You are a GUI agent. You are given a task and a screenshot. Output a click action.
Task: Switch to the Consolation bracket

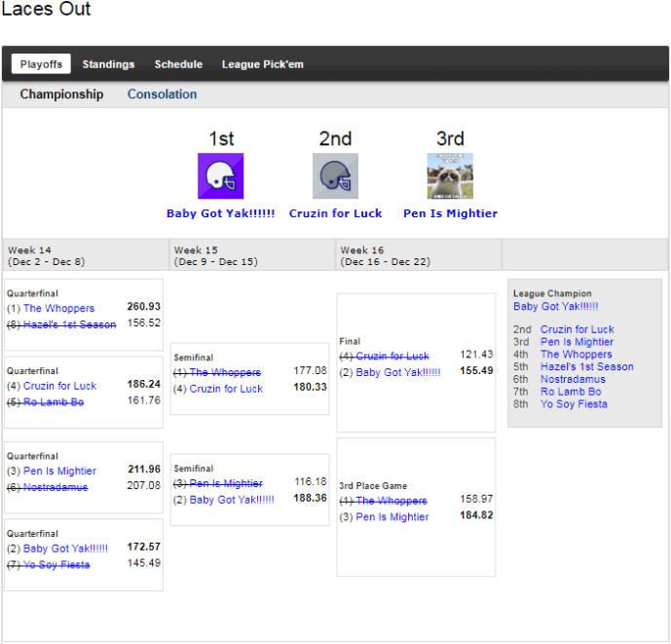click(x=162, y=95)
